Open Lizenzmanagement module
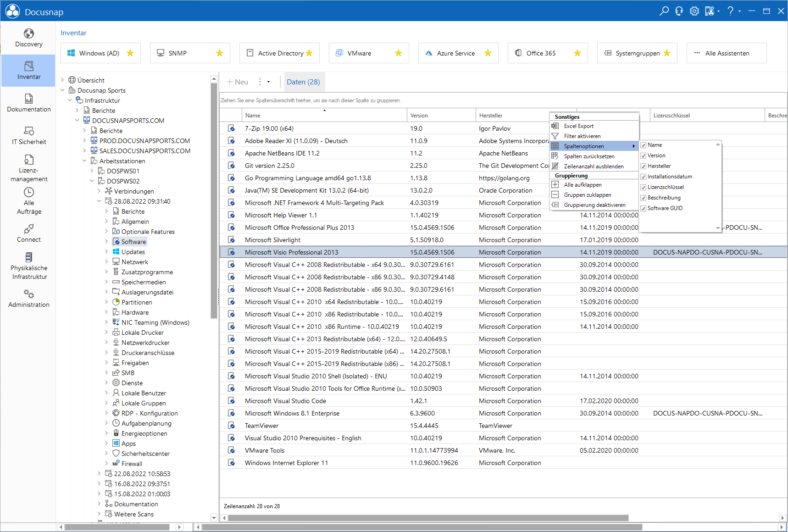The height and width of the screenshot is (532, 788). 28,168
